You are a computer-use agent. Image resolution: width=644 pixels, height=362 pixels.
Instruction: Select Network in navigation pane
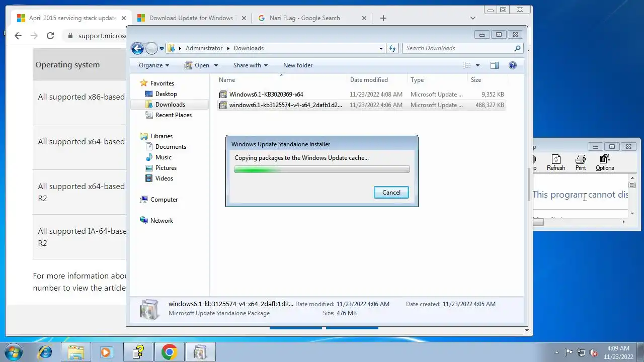tap(162, 221)
